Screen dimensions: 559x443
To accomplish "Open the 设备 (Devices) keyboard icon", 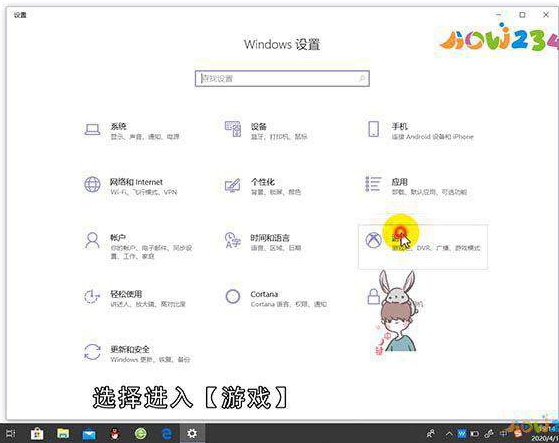I will pyautogui.click(x=232, y=129).
